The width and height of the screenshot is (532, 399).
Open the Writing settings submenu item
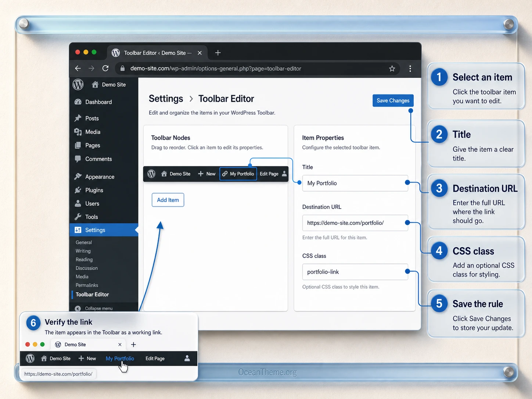[83, 251]
